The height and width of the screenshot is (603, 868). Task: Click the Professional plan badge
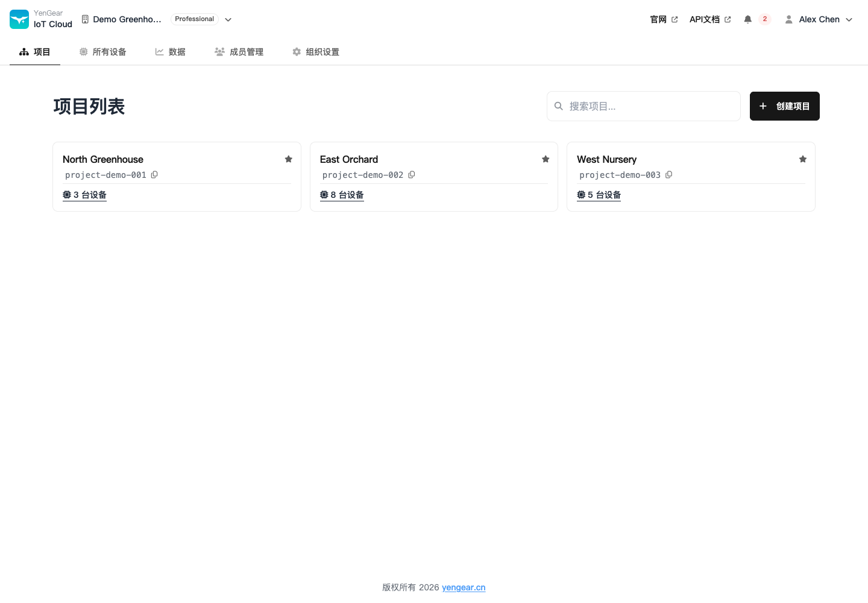tap(194, 19)
